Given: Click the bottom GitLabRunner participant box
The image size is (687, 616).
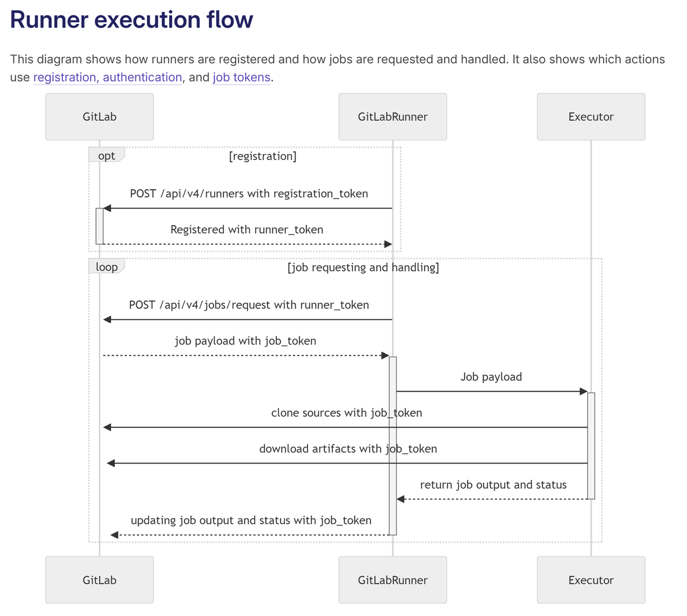Looking at the screenshot, I should click(x=392, y=580).
